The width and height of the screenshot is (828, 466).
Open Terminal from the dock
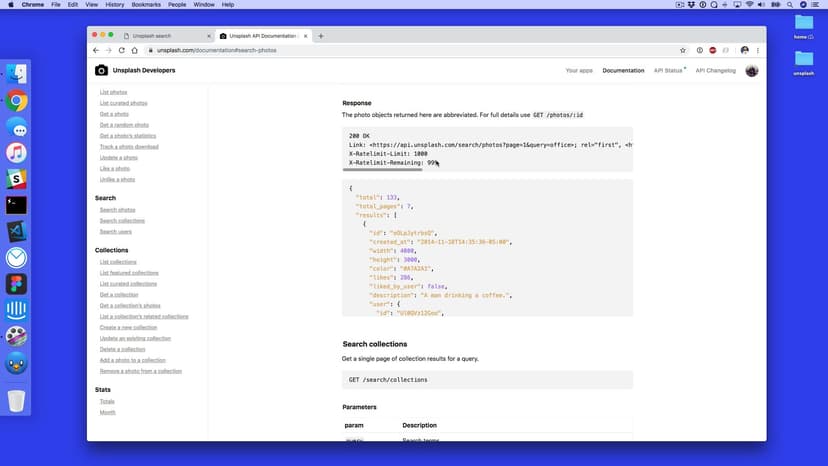tap(16, 205)
